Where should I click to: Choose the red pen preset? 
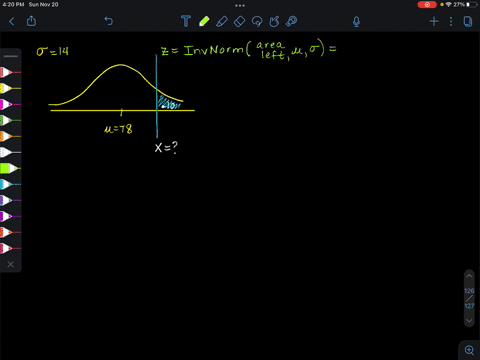coord(10,72)
